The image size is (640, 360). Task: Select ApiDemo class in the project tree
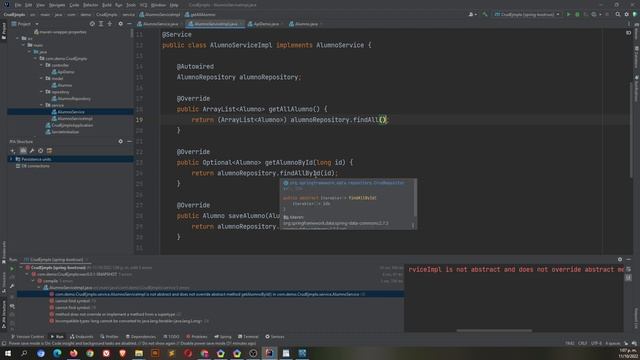point(63,72)
